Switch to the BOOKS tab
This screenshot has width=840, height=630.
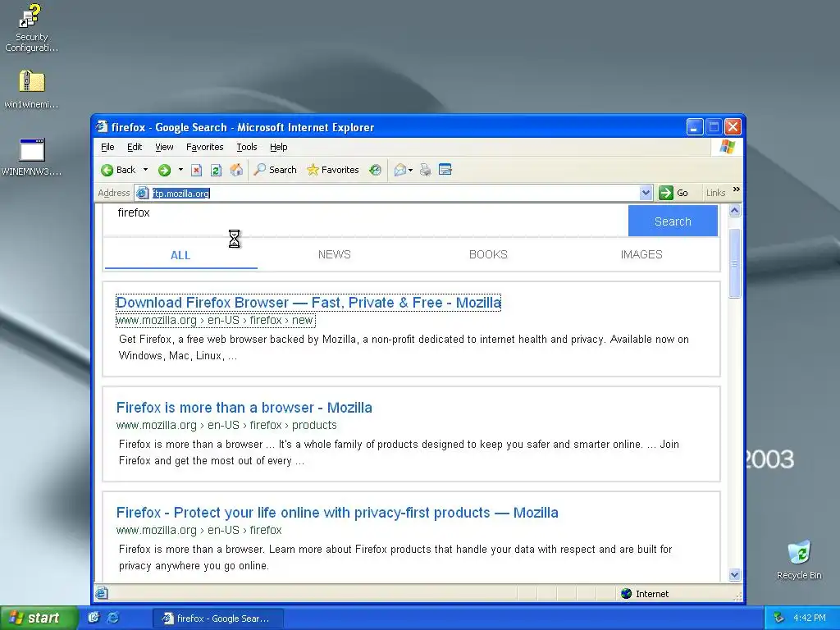pyautogui.click(x=488, y=254)
